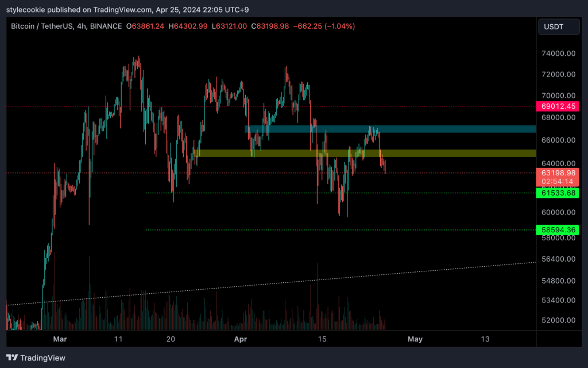Viewport: 588px width, 368px height.
Task: Select the green 58594.36 price label
Action: (556, 230)
